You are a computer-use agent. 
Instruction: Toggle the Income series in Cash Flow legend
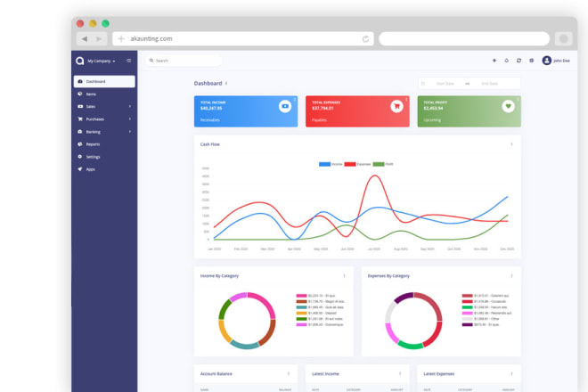(x=331, y=164)
